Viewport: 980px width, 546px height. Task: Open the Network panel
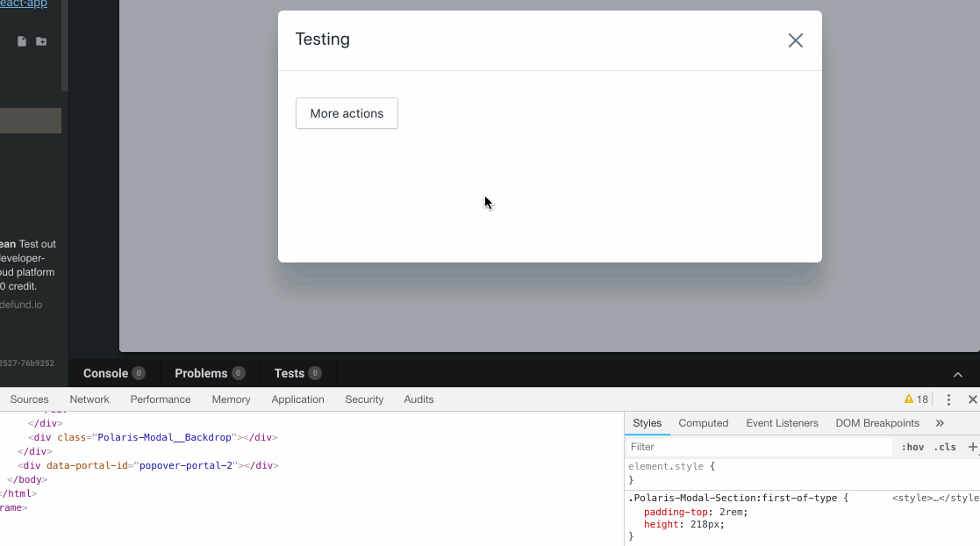coord(89,399)
